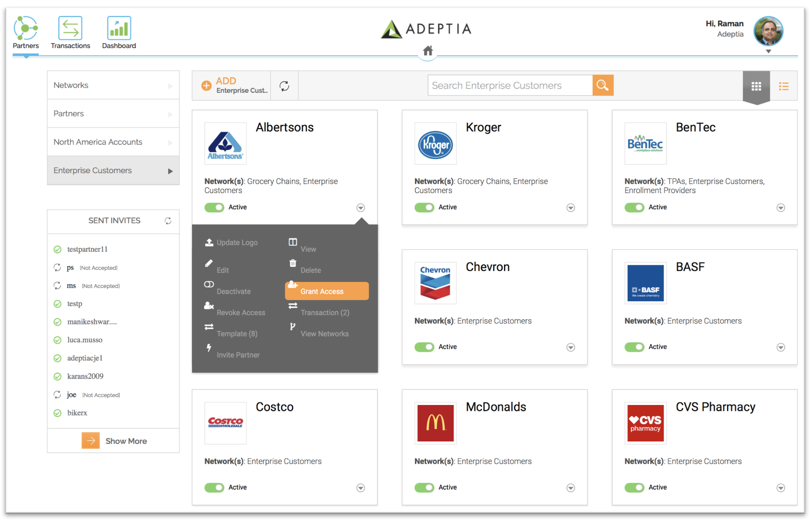Select the Invite Partner lightning icon
812x520 pixels.
(x=208, y=348)
